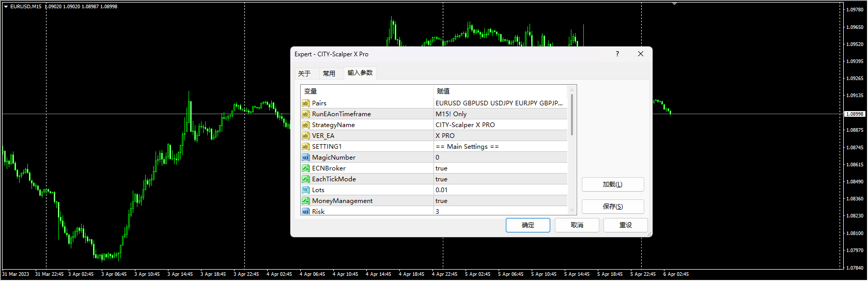Switch to the 关于 tab
Image resolution: width=868 pixels, height=281 pixels.
(304, 73)
